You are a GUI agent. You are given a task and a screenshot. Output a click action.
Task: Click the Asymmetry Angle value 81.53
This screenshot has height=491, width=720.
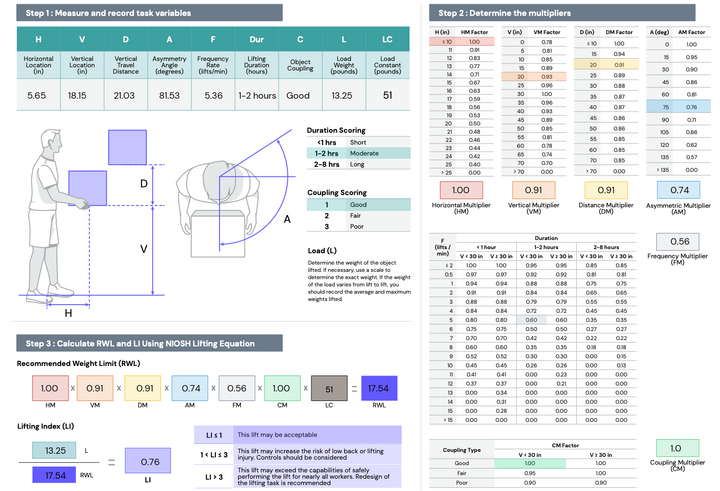(171, 94)
